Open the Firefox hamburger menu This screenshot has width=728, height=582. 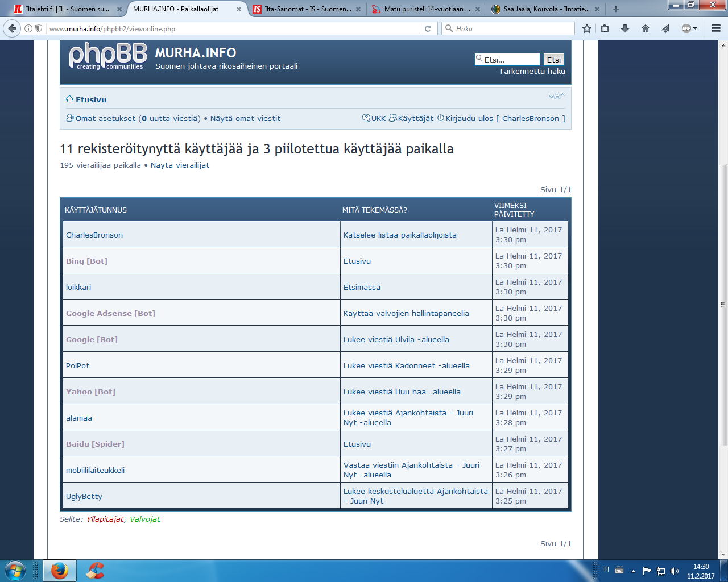(716, 28)
